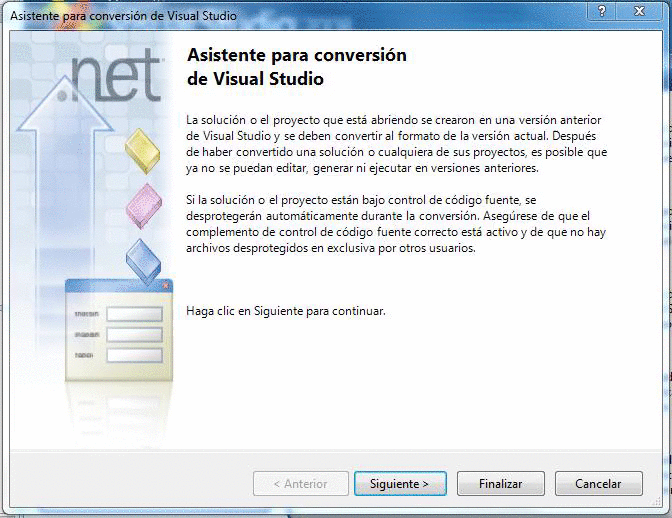Click the paragraph starting "Si la solución o el proyecto están bajo control"

(x=396, y=224)
